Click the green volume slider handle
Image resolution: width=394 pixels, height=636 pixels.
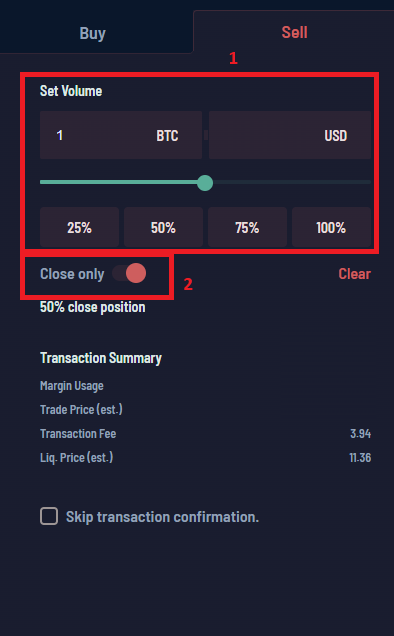[x=205, y=183]
